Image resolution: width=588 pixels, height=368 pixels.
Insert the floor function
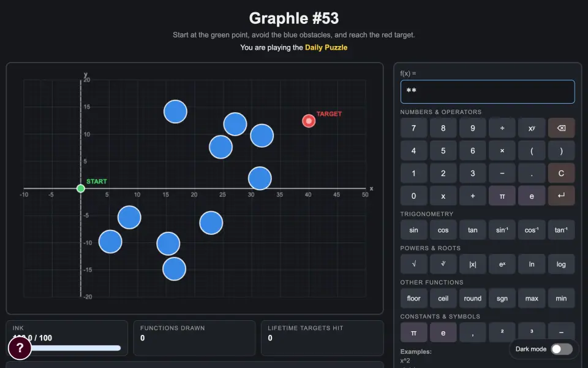(413, 298)
